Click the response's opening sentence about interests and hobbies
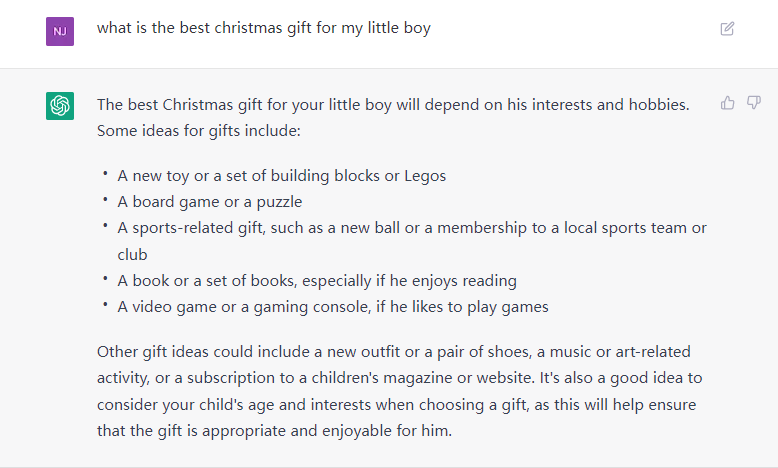The height and width of the screenshot is (468, 778). pos(393,105)
